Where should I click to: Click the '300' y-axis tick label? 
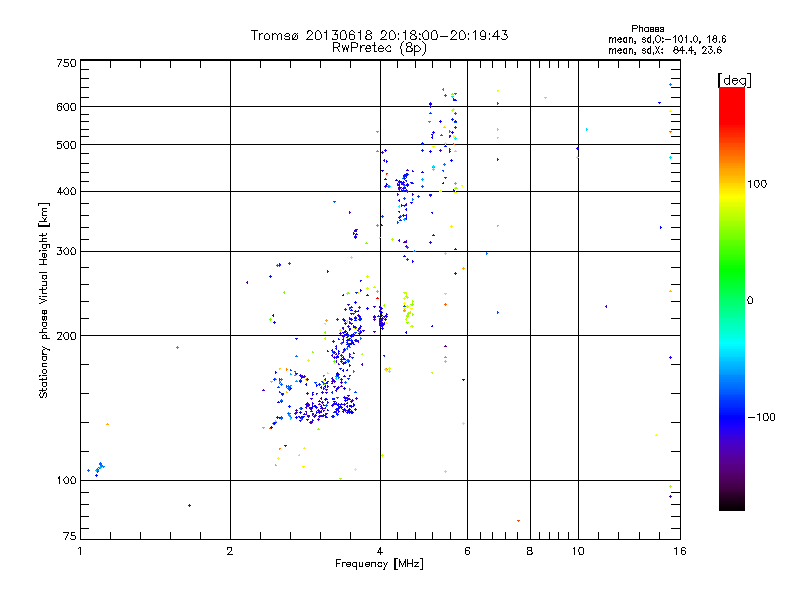[66, 252]
